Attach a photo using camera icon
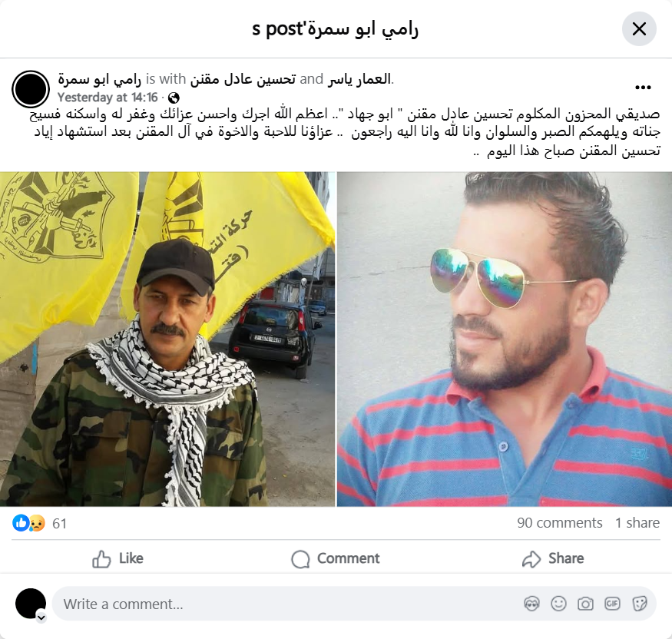The height and width of the screenshot is (639, 672). point(585,604)
